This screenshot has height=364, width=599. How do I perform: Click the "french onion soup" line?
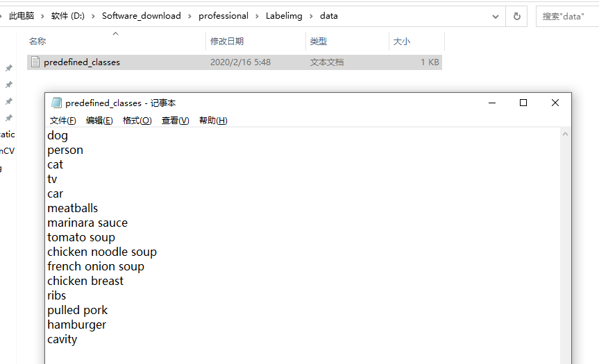pyautogui.click(x=96, y=267)
